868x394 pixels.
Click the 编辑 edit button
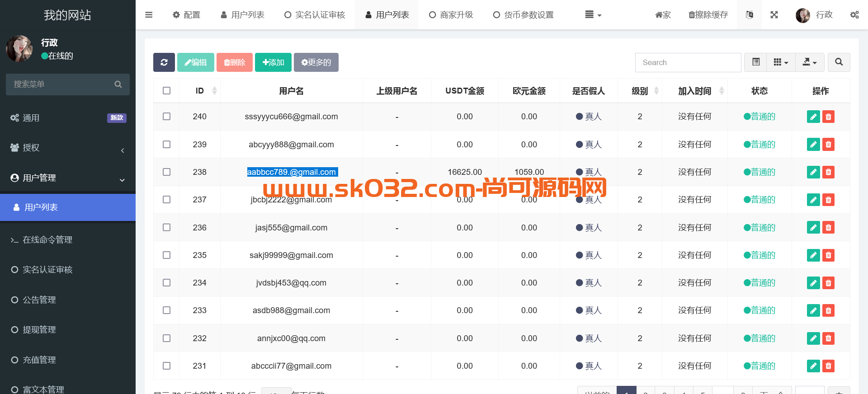[196, 62]
